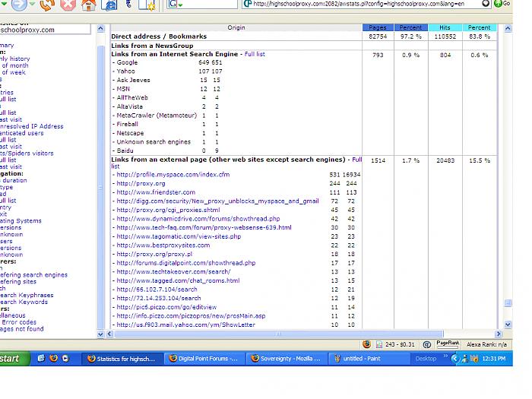Open the www.friendster.com referrer link
532x399 pixels.
pyautogui.click(x=156, y=193)
